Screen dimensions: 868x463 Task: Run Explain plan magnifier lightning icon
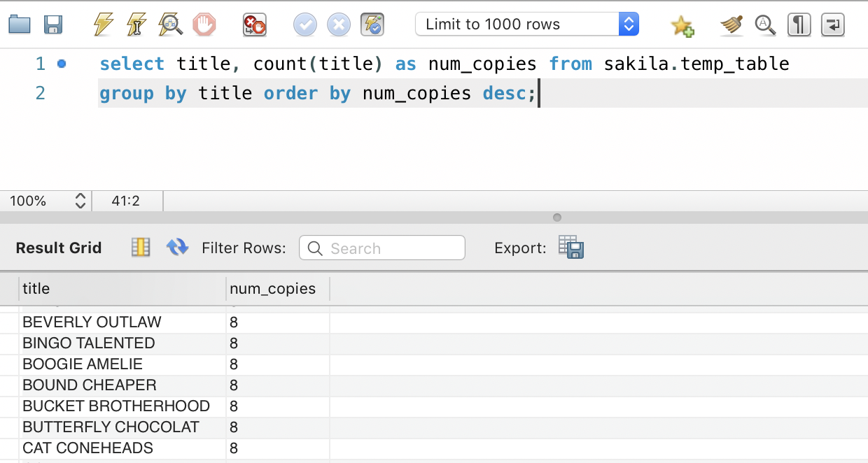[171, 25]
